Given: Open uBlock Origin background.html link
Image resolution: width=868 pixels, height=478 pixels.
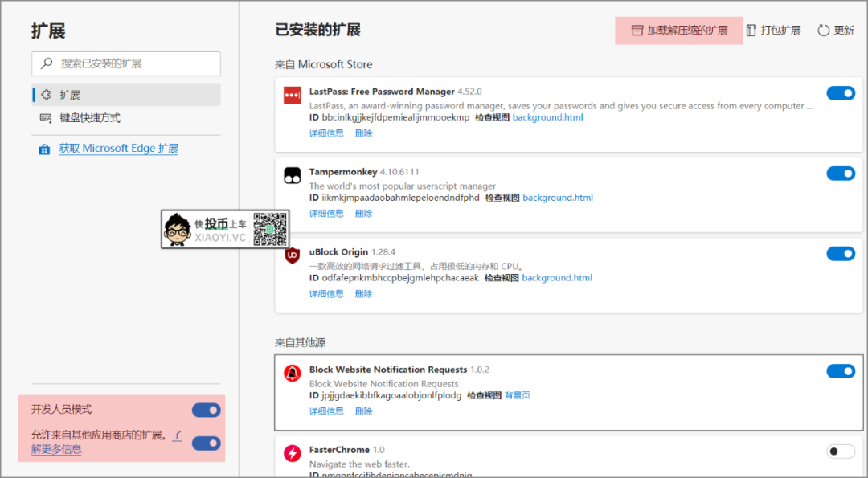Looking at the screenshot, I should (557, 278).
